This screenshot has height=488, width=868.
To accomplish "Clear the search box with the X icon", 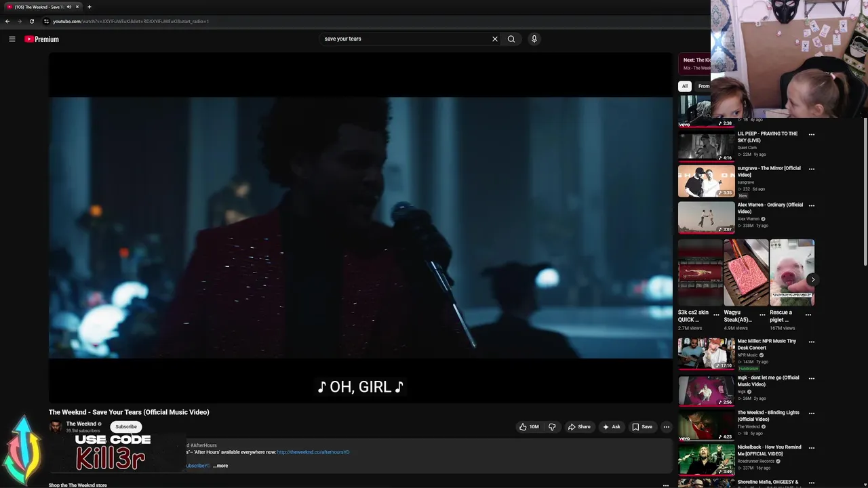I will (x=495, y=39).
